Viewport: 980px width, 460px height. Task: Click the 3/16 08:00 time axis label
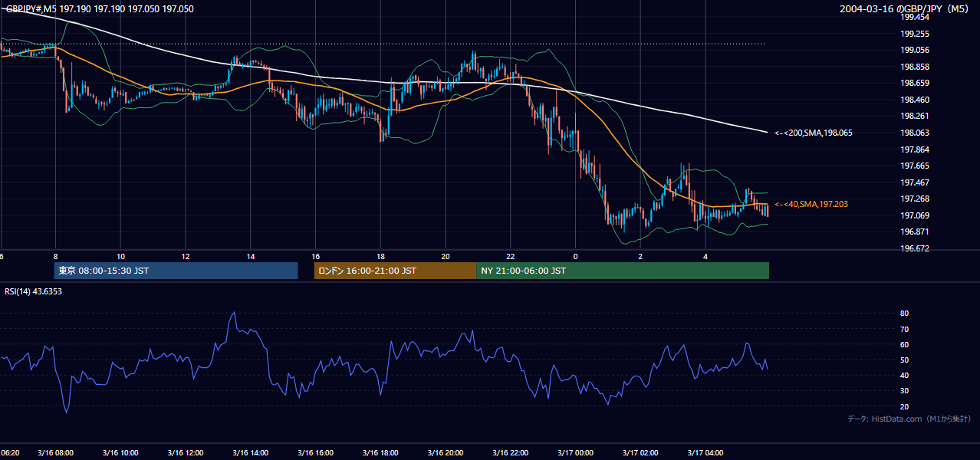pos(55,453)
